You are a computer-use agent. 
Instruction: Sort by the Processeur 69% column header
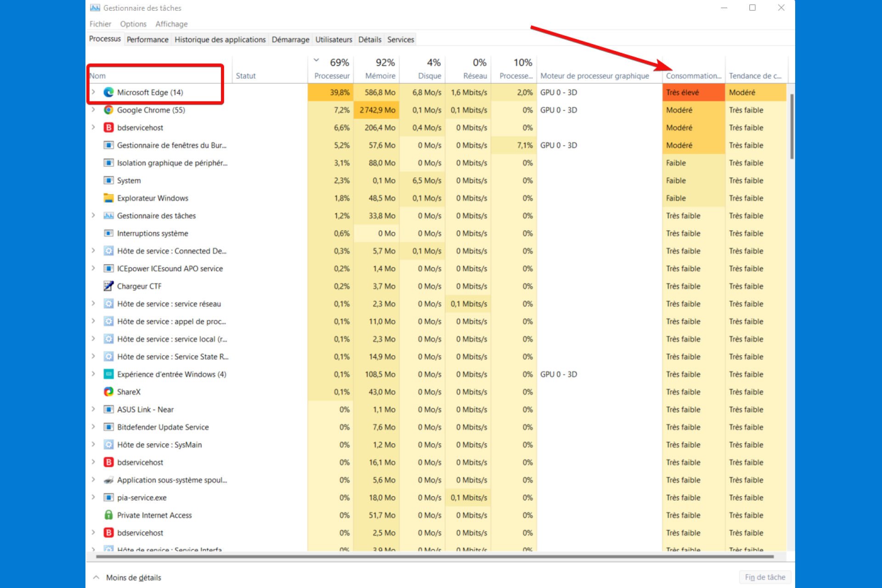tap(331, 69)
